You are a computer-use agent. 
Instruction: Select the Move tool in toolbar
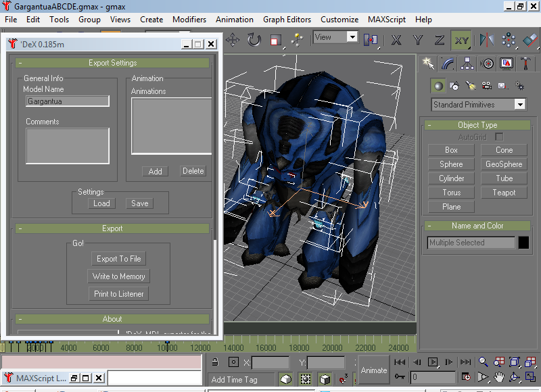(233, 41)
